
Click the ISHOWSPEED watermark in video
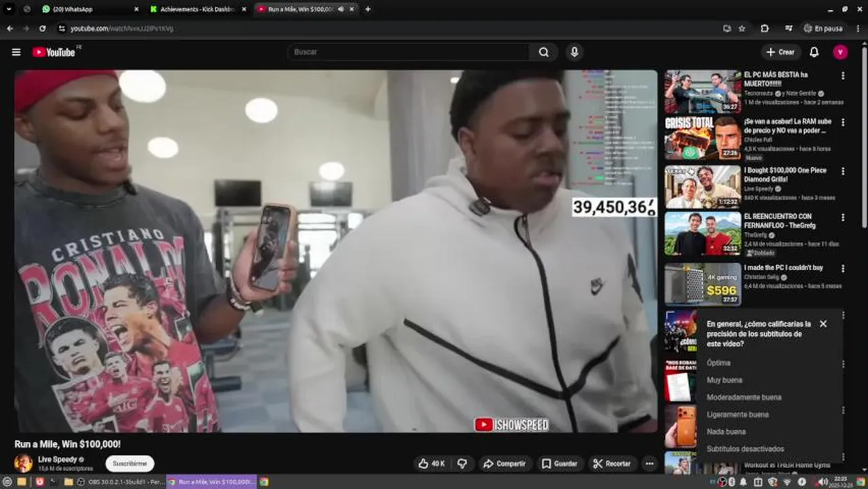click(511, 424)
